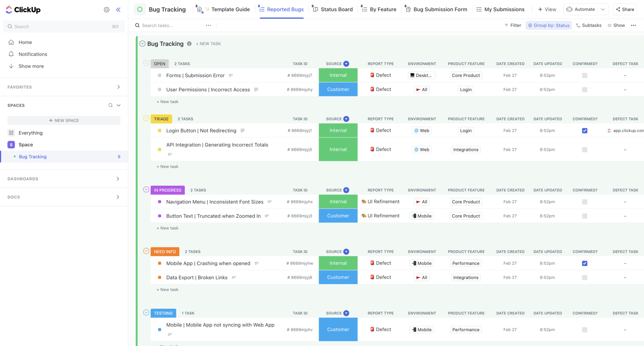Open sidebar settings gear
This screenshot has height=346, width=644.
click(106, 10)
